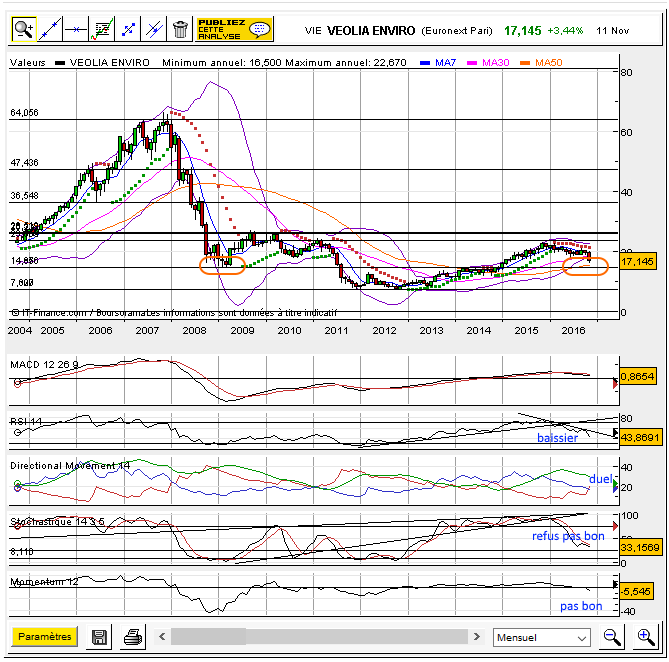Save chart with floppy disk icon
This screenshot has width=669, height=662.
click(x=99, y=637)
